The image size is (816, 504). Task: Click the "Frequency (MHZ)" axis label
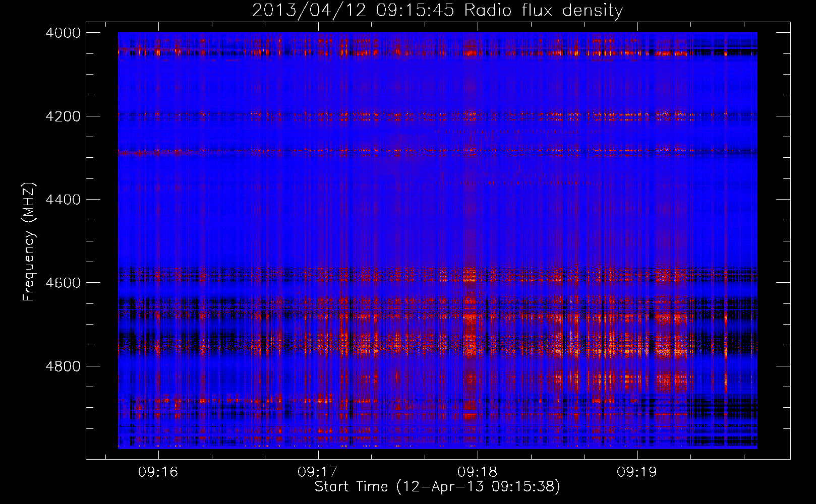tap(29, 242)
